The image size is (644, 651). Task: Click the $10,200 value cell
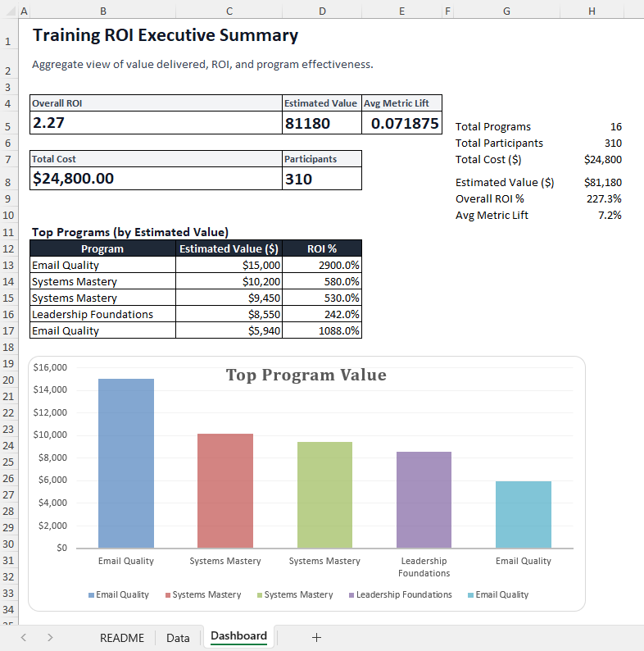[229, 281]
